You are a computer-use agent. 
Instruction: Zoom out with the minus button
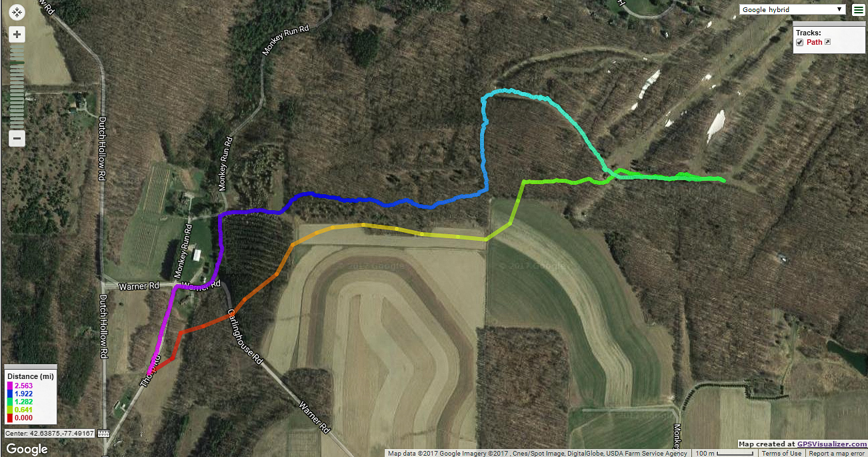tap(17, 139)
